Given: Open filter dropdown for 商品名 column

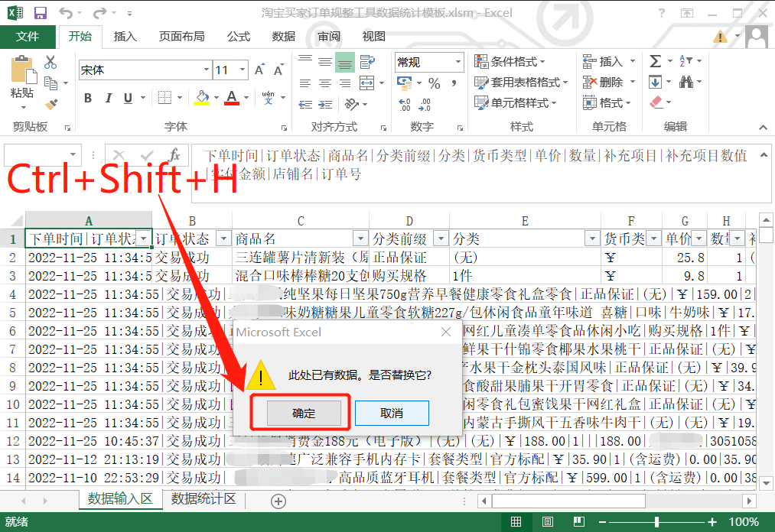Looking at the screenshot, I should pos(360,238).
